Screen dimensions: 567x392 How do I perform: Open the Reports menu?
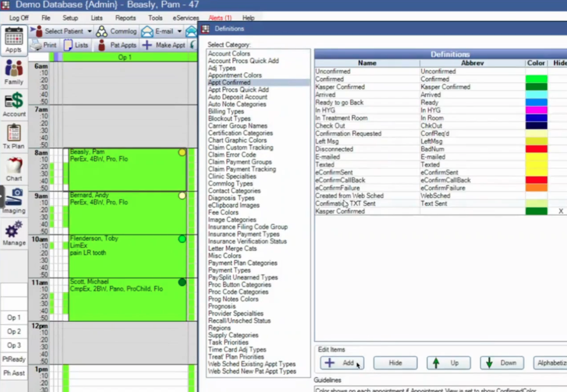pyautogui.click(x=125, y=18)
